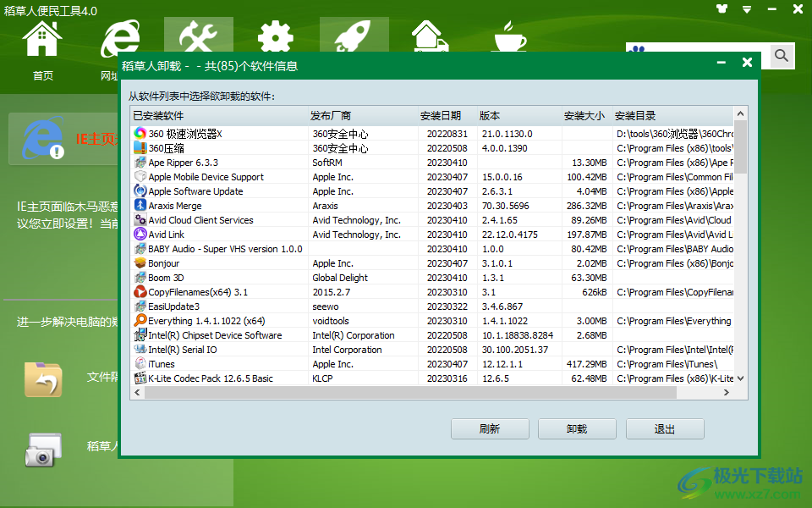Sort by 发布厂商 column header

363,116
